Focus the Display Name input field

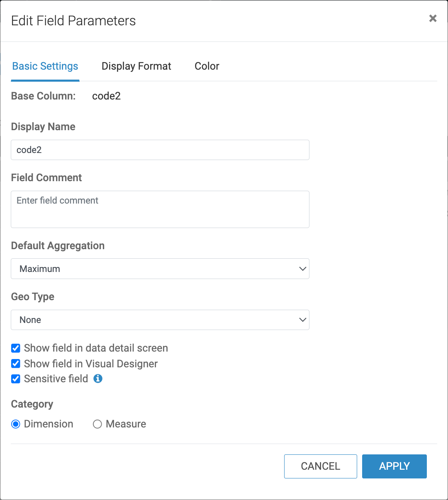point(160,150)
